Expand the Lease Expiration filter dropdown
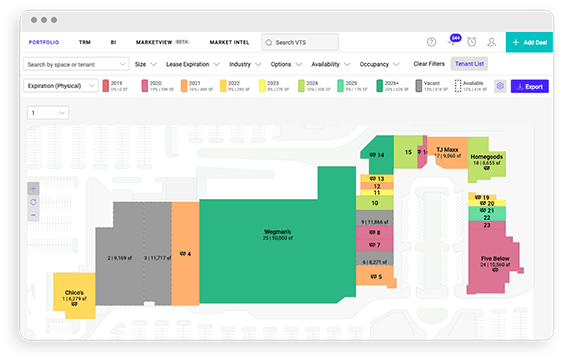The height and width of the screenshot is (360, 564). tap(192, 64)
